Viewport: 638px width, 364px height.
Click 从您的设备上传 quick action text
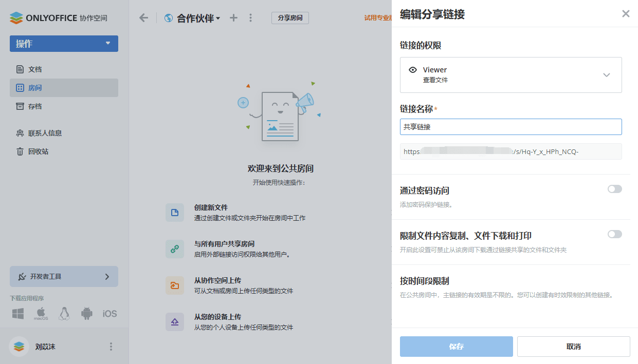click(217, 317)
